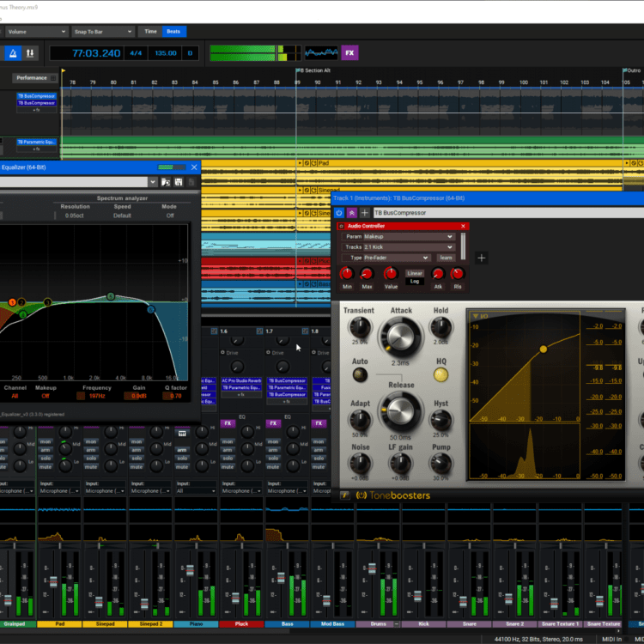Click the Pad track play arrow icon at bar 89

coord(300,163)
